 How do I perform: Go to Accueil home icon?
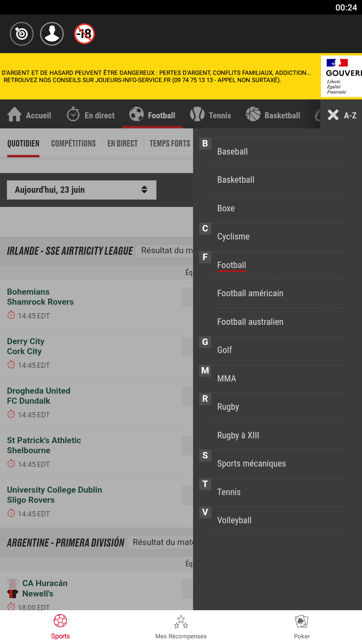(14, 115)
